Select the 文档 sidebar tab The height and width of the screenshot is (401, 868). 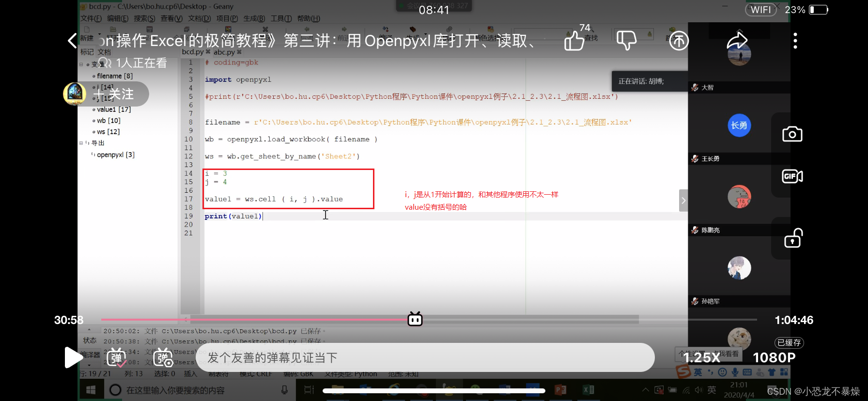click(104, 52)
